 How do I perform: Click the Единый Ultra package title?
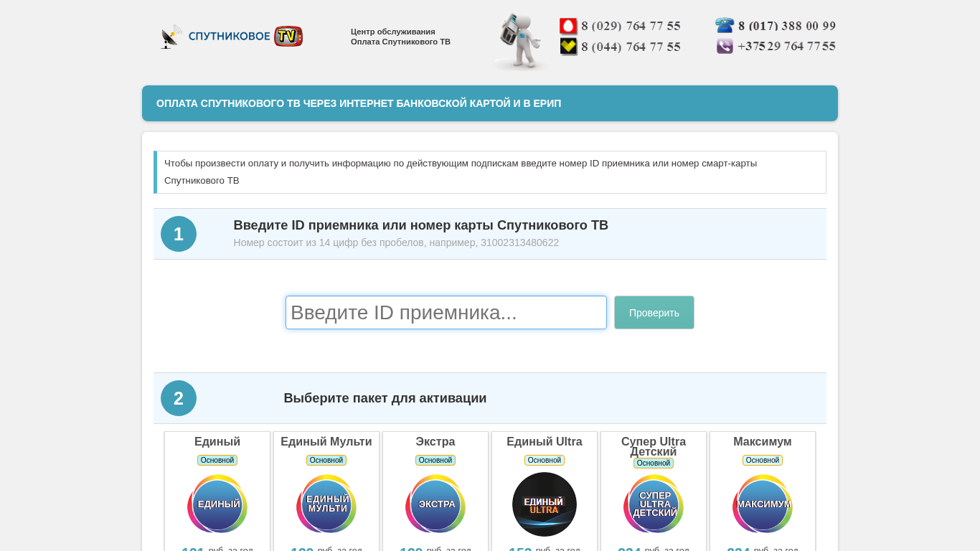pyautogui.click(x=545, y=442)
